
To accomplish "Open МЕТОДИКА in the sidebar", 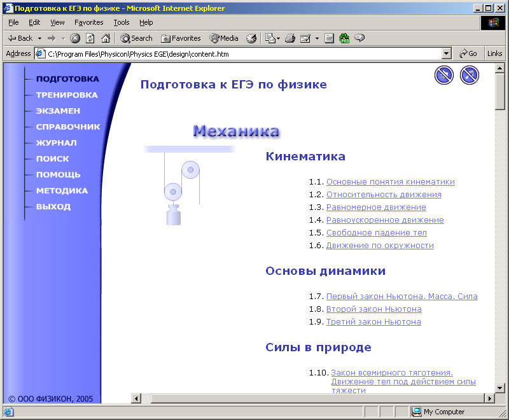I will click(x=62, y=191).
